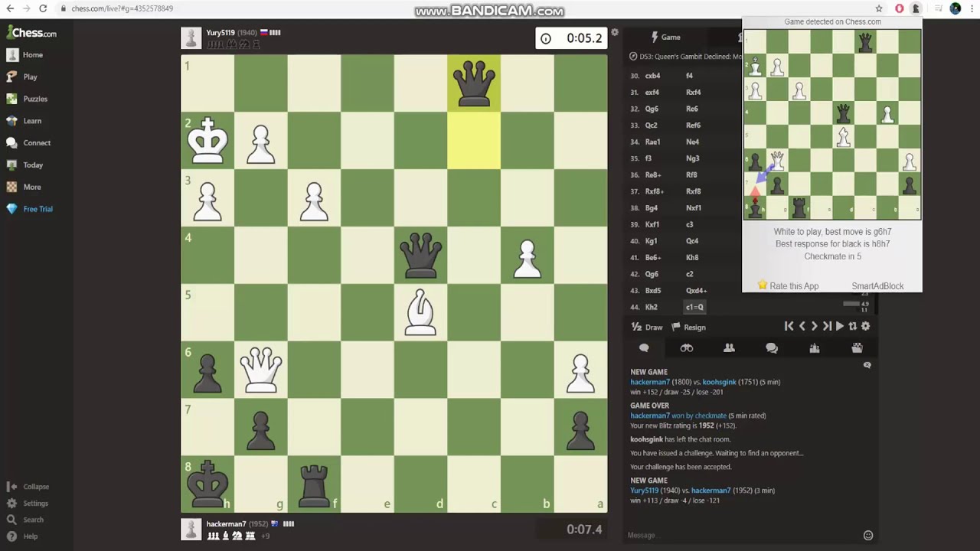This screenshot has width=980, height=551.
Task: Resign the game
Action: (x=688, y=327)
